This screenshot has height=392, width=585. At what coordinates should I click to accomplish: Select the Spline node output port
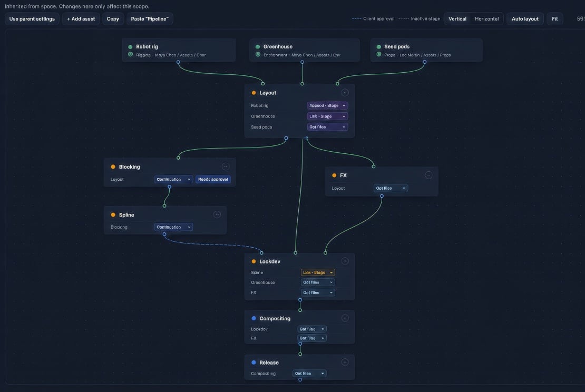164,234
